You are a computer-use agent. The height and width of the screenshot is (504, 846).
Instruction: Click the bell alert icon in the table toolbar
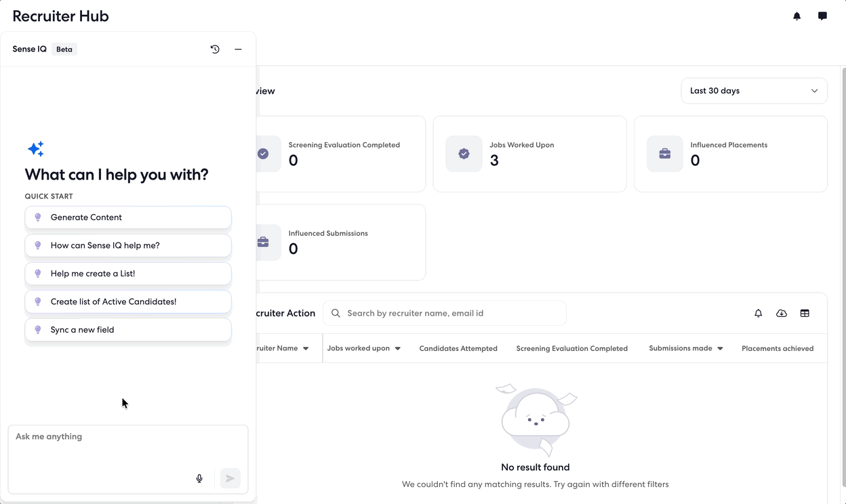pos(759,314)
